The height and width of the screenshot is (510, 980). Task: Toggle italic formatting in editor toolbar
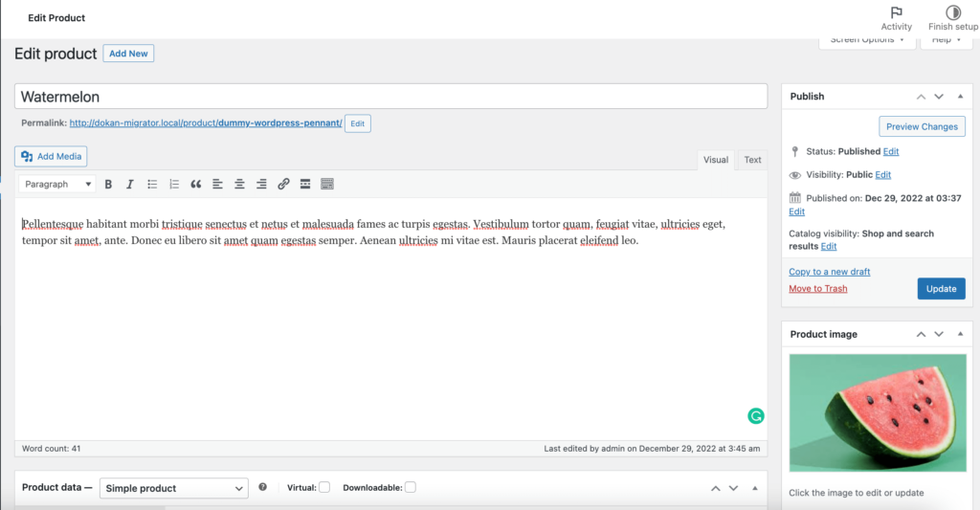(130, 185)
